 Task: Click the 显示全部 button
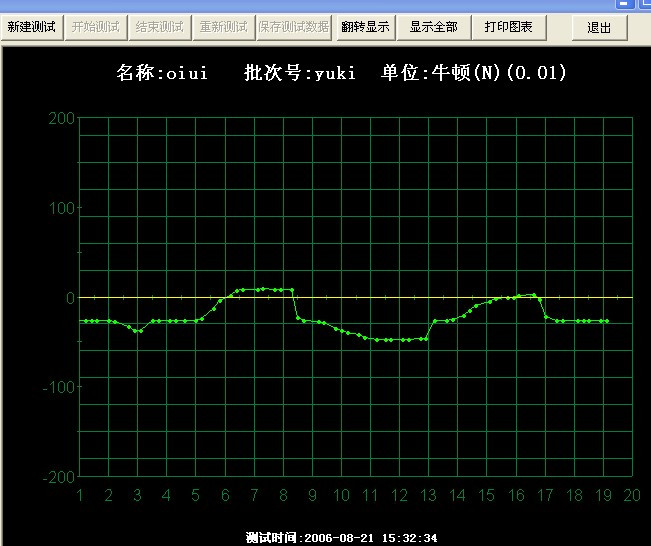point(433,27)
